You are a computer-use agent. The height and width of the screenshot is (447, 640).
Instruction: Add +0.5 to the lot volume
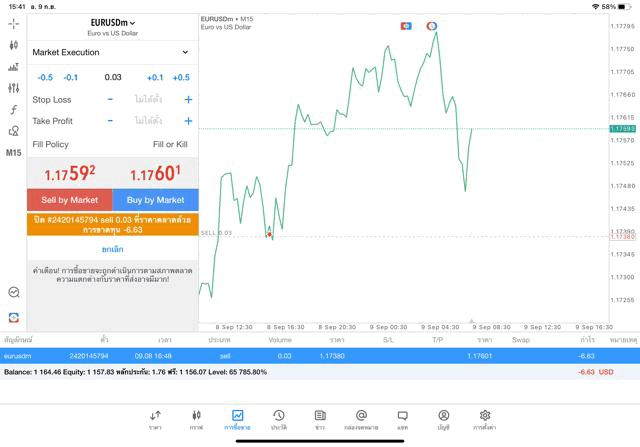tap(181, 77)
